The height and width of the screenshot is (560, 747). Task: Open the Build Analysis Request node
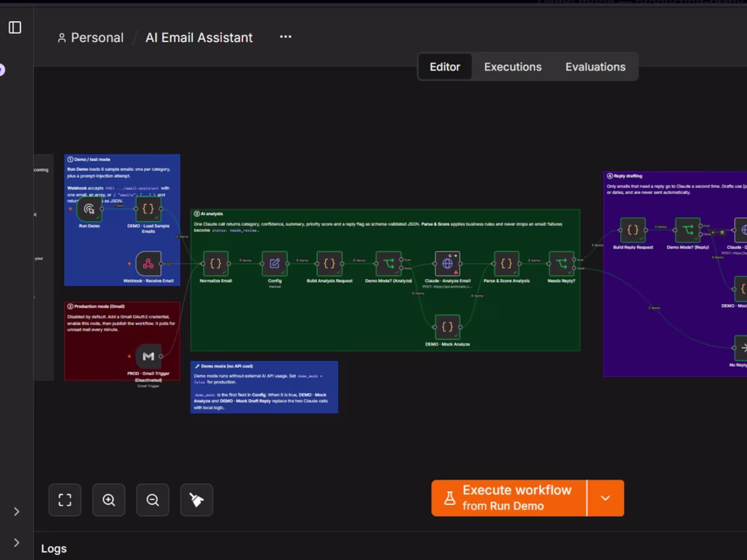click(329, 264)
